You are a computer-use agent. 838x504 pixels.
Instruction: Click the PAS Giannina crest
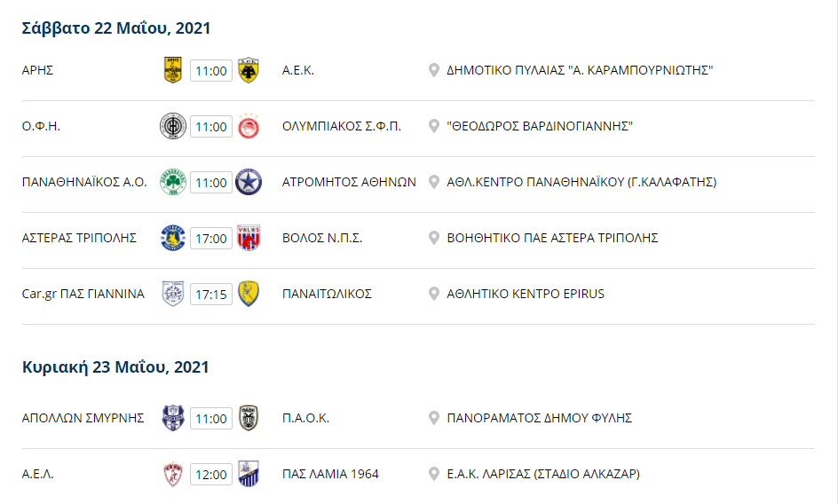[173, 294]
